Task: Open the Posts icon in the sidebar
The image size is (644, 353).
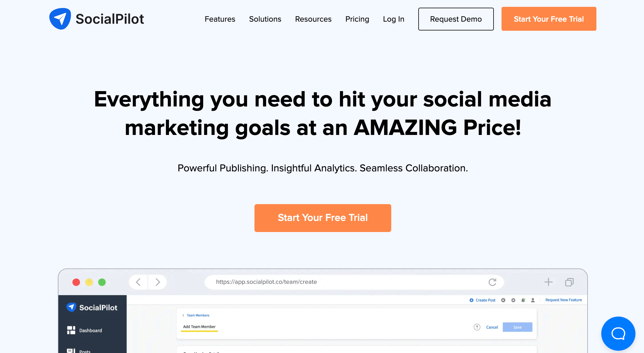Action: pos(71,351)
